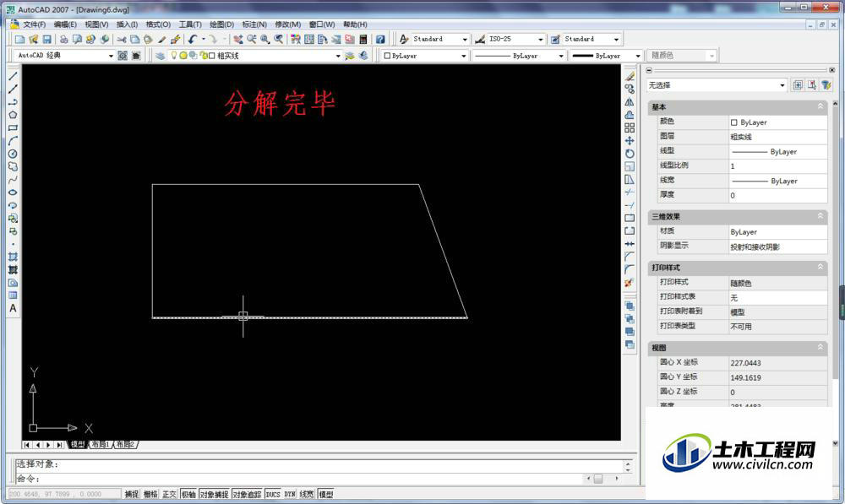Toggle the 正交 ortho mode
This screenshot has width=845, height=504.
169,495
